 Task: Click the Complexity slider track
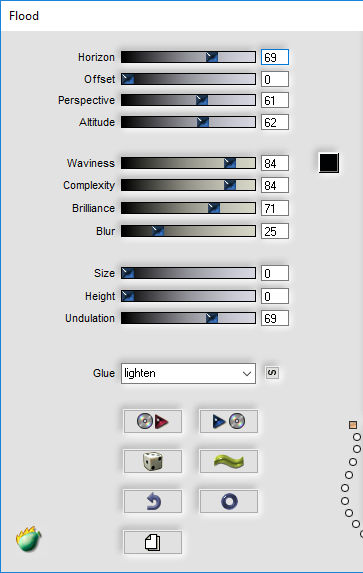click(188, 185)
